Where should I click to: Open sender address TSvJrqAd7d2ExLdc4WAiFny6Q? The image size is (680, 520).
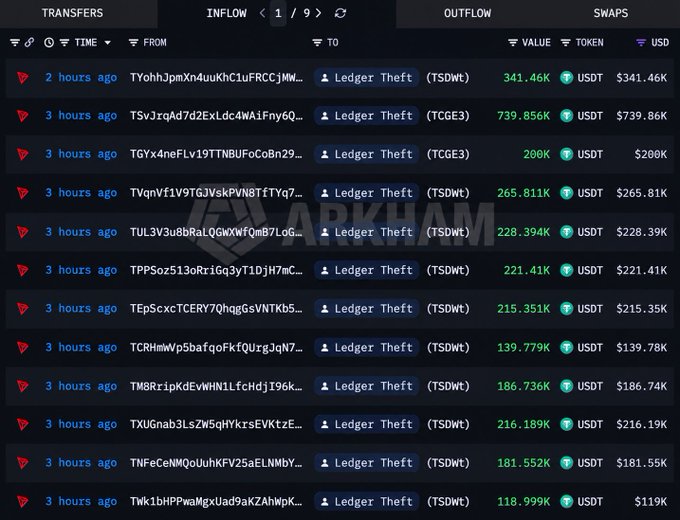pyautogui.click(x=216, y=116)
